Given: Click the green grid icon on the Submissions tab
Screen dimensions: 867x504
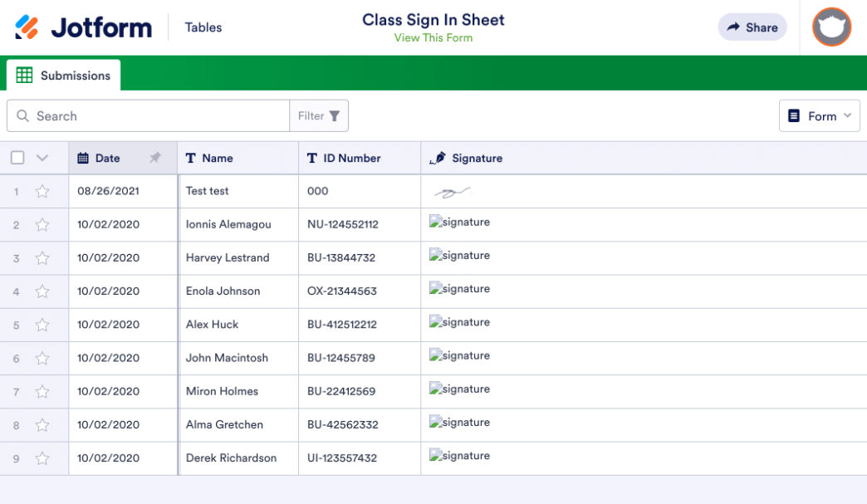Looking at the screenshot, I should coord(22,75).
